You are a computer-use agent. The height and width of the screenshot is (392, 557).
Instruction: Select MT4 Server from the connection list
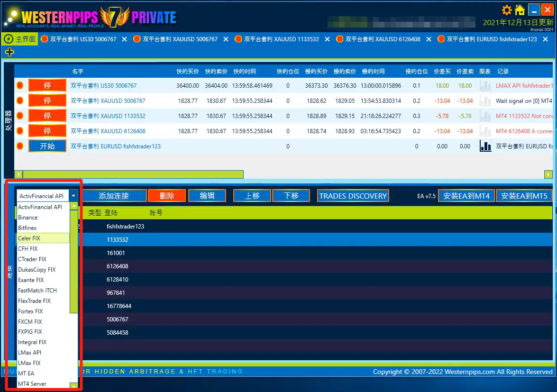pyautogui.click(x=43, y=384)
